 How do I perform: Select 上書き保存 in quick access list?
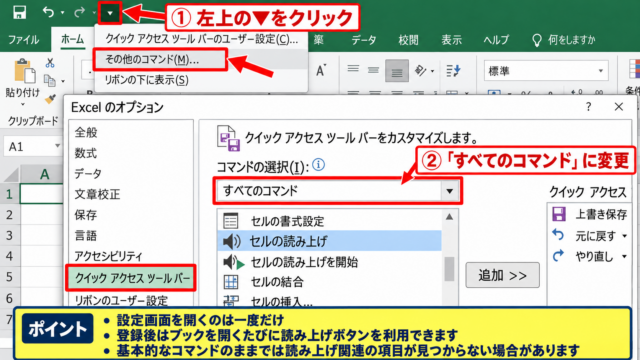click(589, 214)
